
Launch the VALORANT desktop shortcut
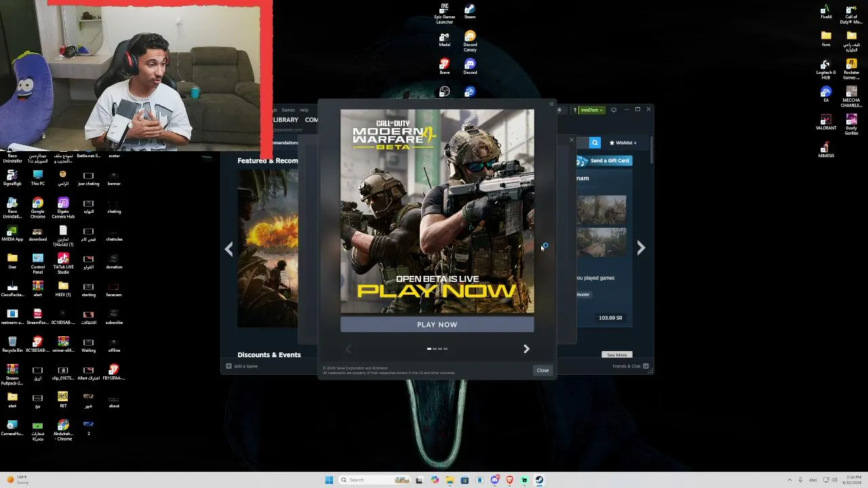826,122
